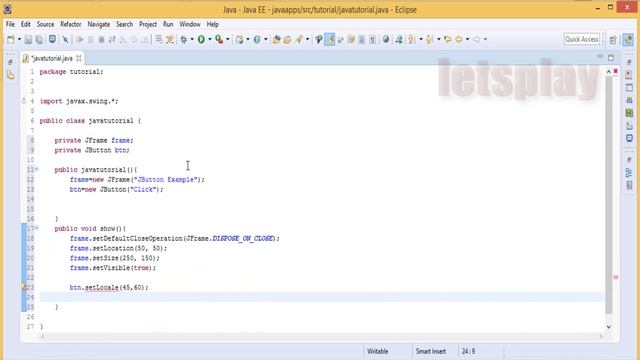Open the New Java Class dropdown arrow
The width and height of the screenshot is (640, 360).
(x=266, y=39)
